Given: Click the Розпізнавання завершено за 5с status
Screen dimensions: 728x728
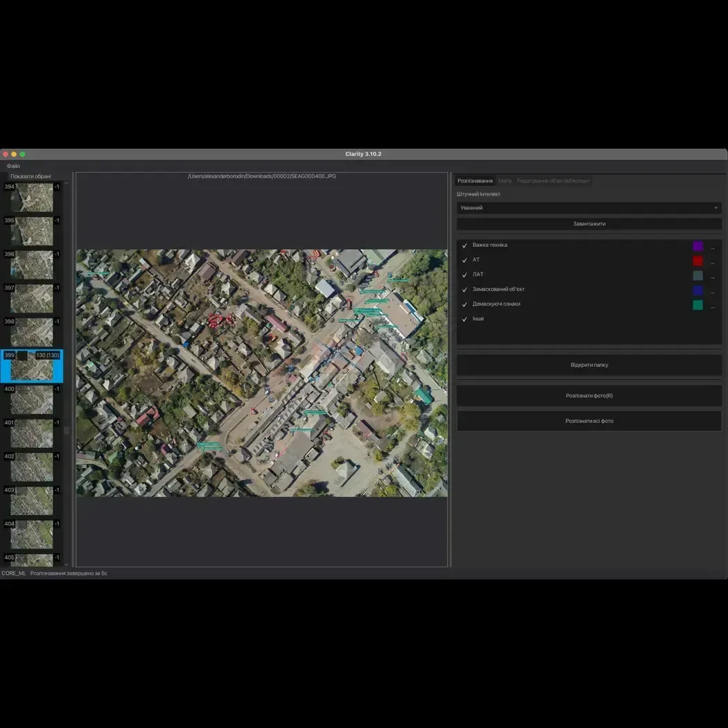Looking at the screenshot, I should (x=69, y=573).
